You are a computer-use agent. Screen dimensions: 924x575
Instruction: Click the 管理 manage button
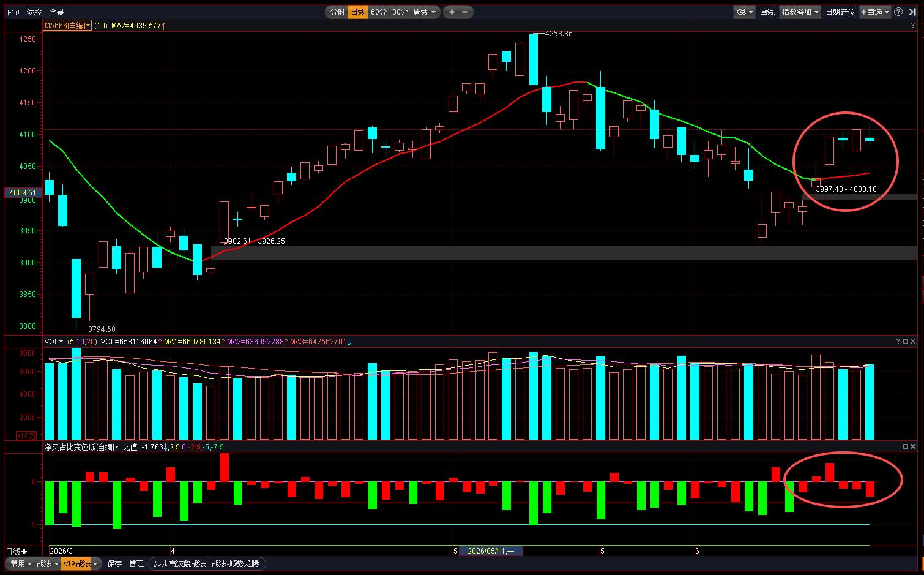(136, 564)
